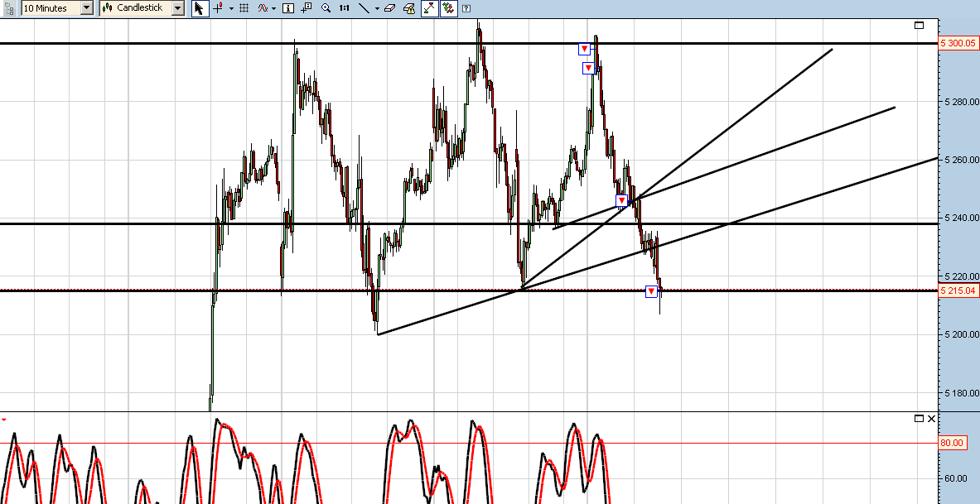Image resolution: width=980 pixels, height=504 pixels.
Task: Toggle the trade arrows display button
Action: click(429, 8)
